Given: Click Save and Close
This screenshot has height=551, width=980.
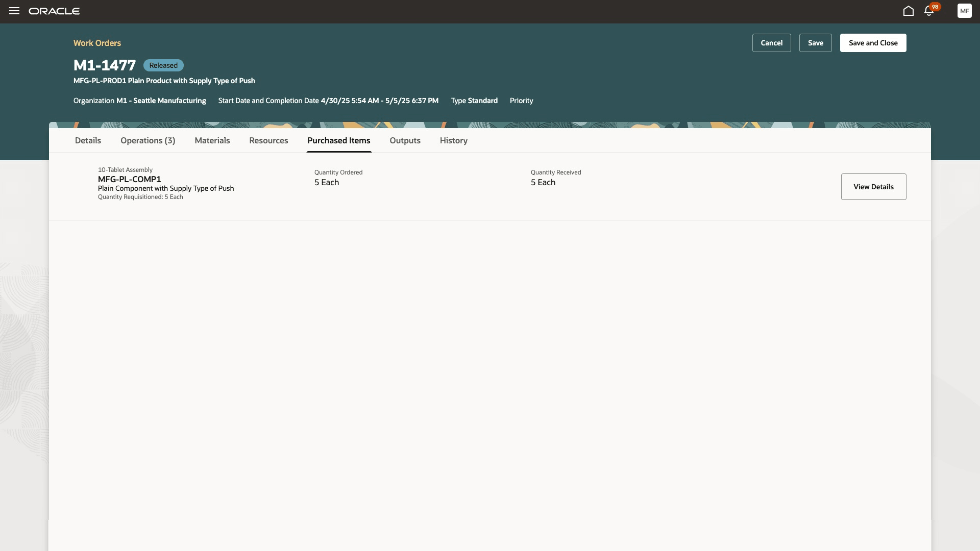Looking at the screenshot, I should [873, 43].
